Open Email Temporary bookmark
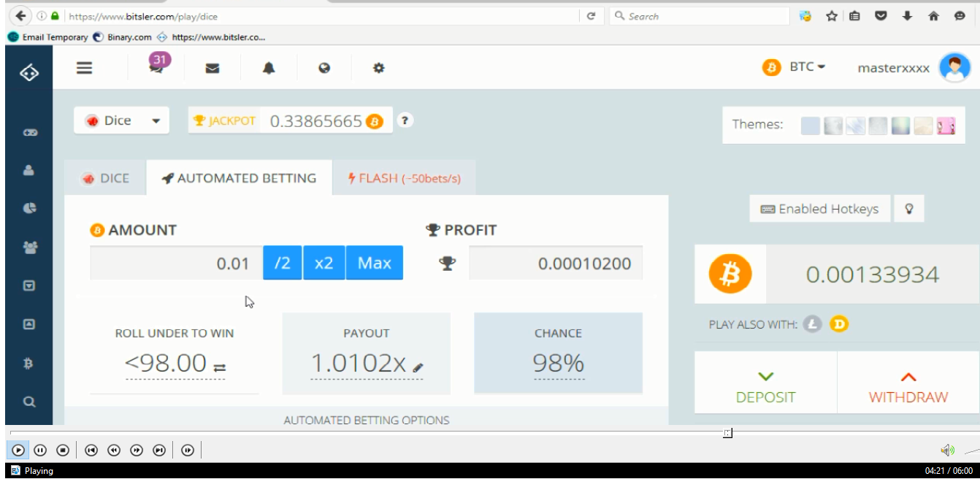The image size is (980, 479). coord(47,37)
